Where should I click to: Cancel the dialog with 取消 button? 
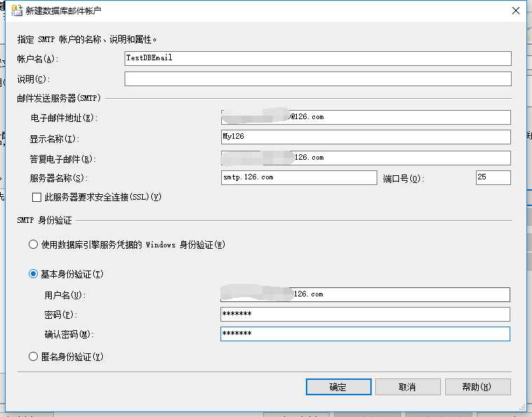(x=408, y=387)
